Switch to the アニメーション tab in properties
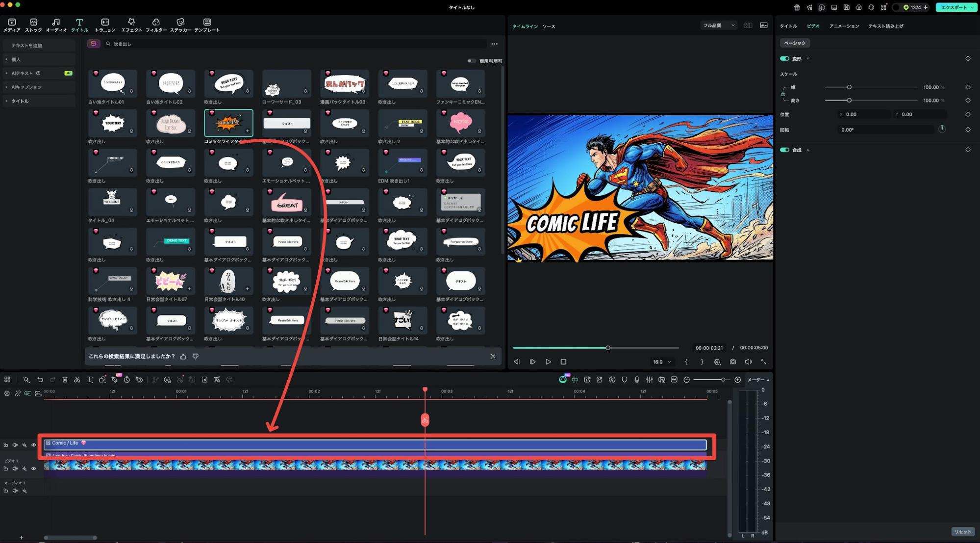The height and width of the screenshot is (543, 980). pyautogui.click(x=844, y=26)
